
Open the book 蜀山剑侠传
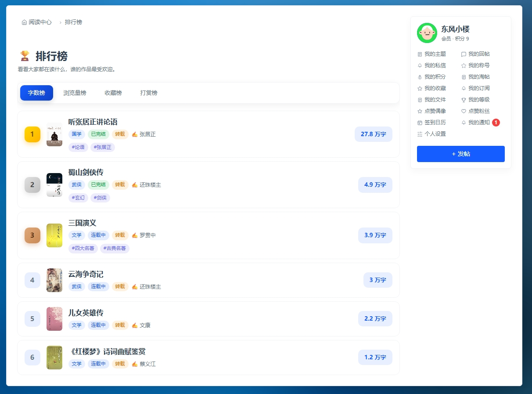[x=86, y=173]
